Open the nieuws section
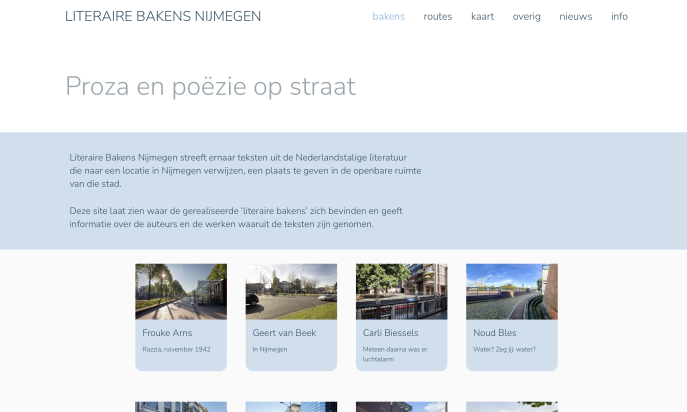 (x=576, y=17)
